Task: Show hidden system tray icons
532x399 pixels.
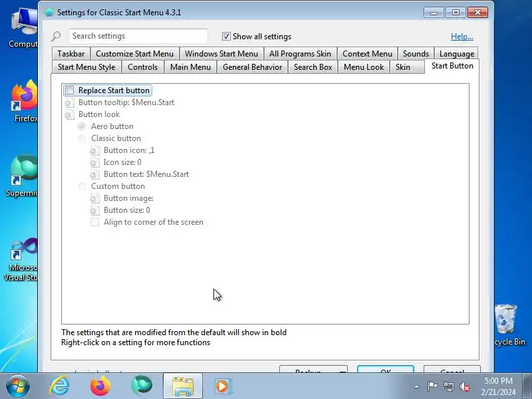Action: [416, 386]
